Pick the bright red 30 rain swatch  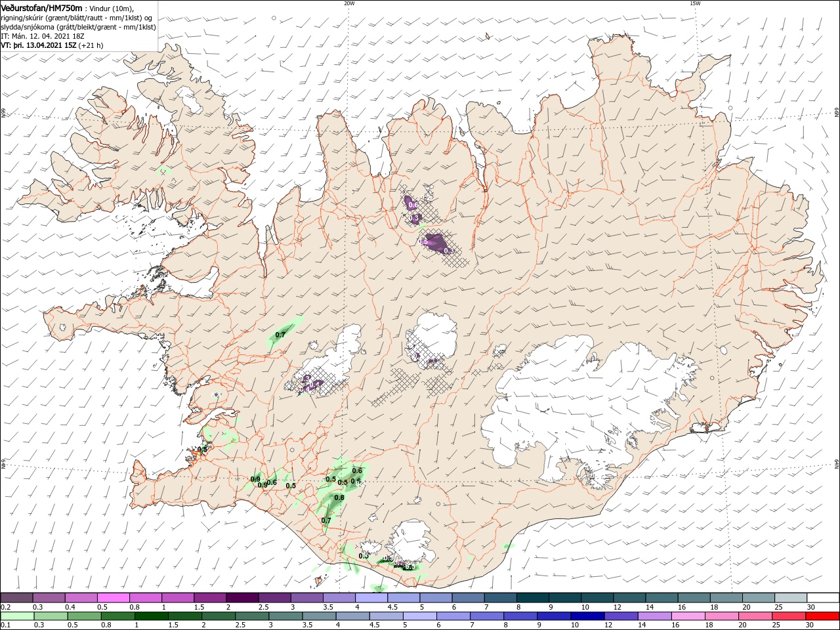pos(822,616)
